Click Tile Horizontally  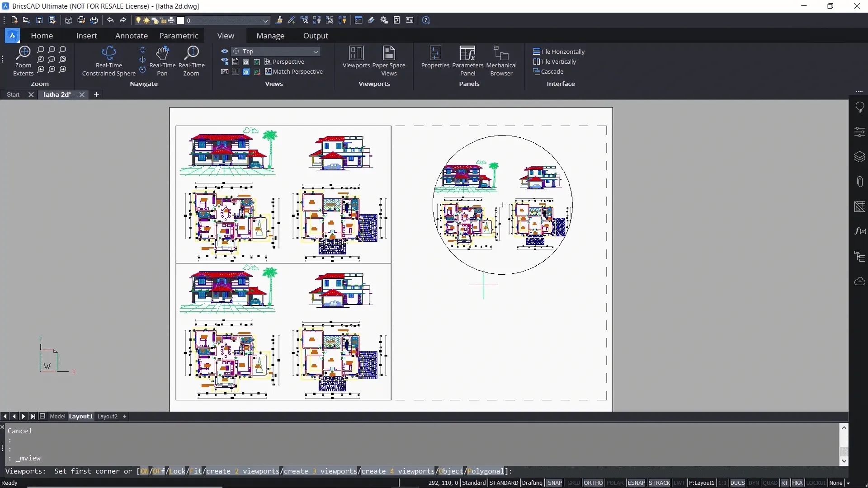pos(559,52)
